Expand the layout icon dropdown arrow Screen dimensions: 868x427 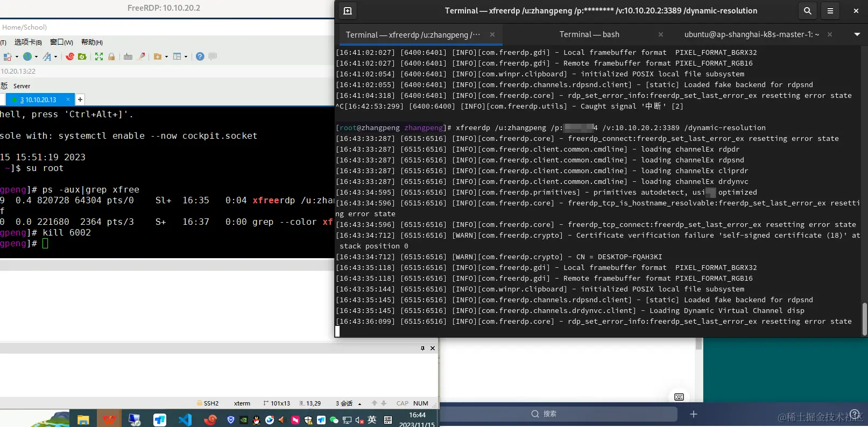(x=186, y=56)
